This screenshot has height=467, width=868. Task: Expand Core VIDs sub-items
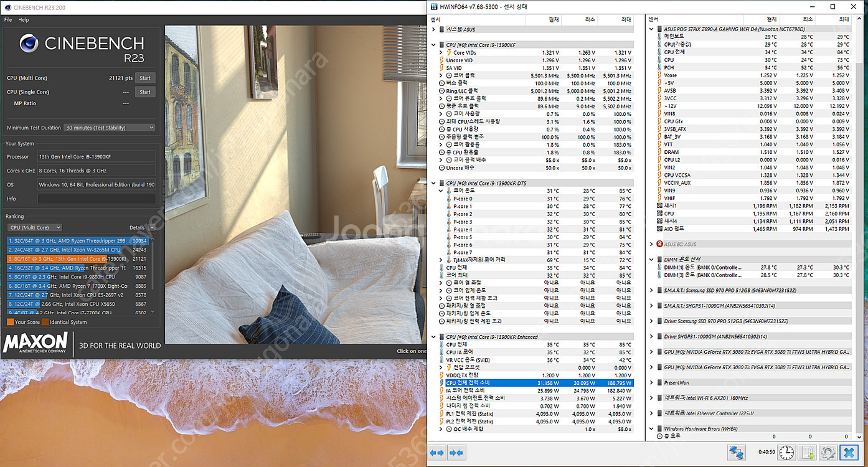pos(441,53)
